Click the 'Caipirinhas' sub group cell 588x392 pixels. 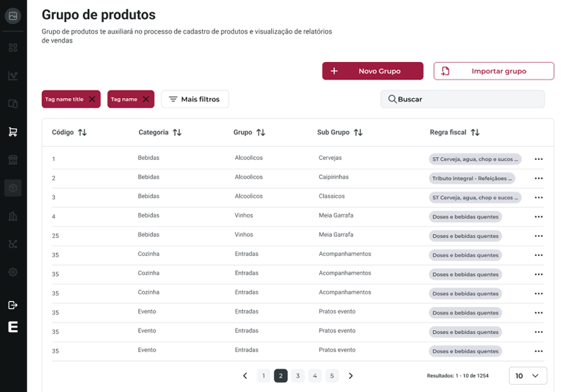pyautogui.click(x=334, y=176)
